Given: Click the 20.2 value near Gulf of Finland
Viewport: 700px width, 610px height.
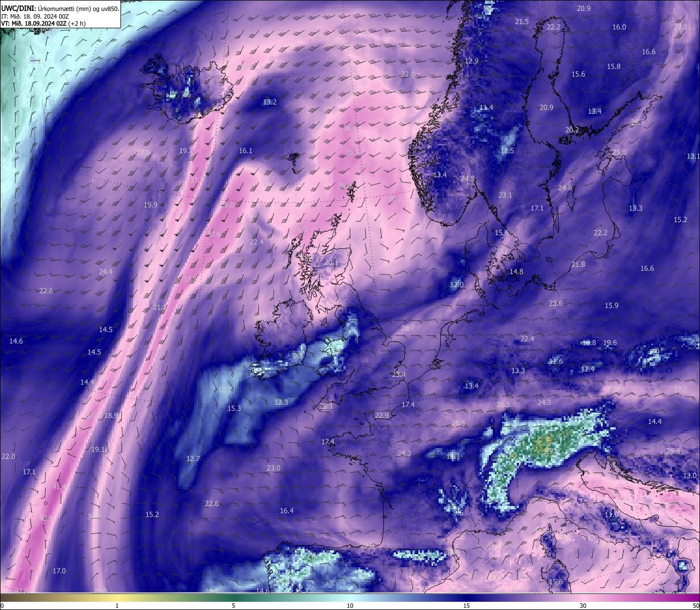Looking at the screenshot, I should [572, 130].
